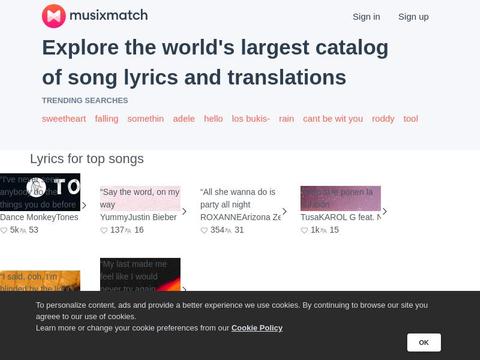480x360 pixels.
Task: Select trending search somethin
Action: point(146,119)
